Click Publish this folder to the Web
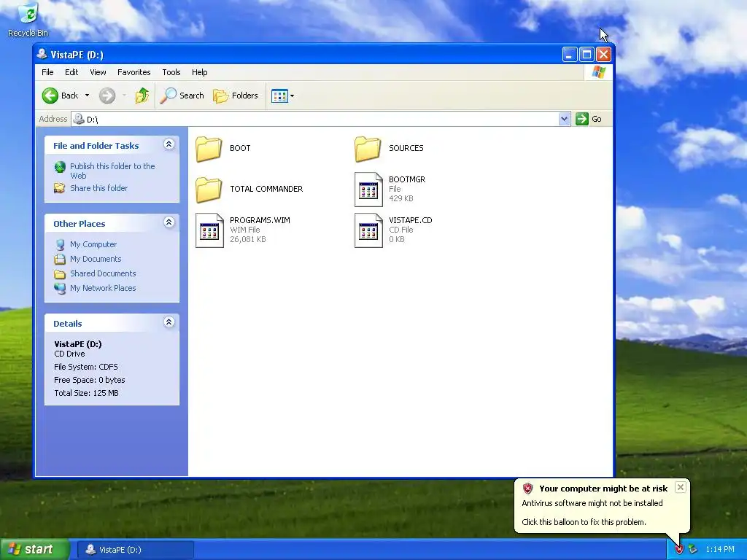Image resolution: width=747 pixels, height=560 pixels. (112, 171)
